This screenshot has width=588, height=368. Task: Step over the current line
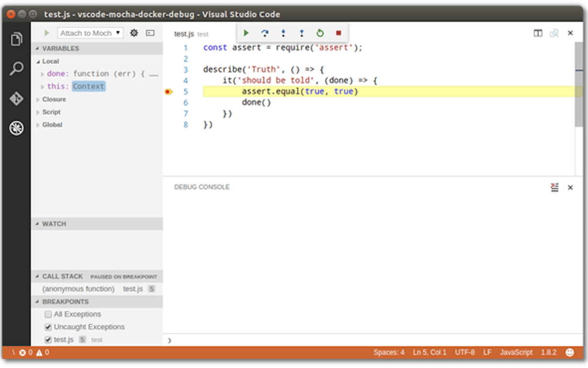coord(265,33)
